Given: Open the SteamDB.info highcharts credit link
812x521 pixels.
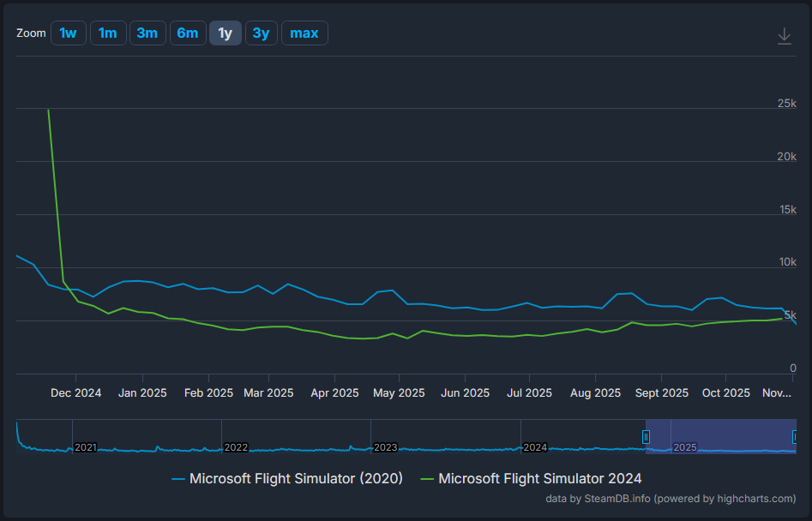Looking at the screenshot, I should pos(671,499).
